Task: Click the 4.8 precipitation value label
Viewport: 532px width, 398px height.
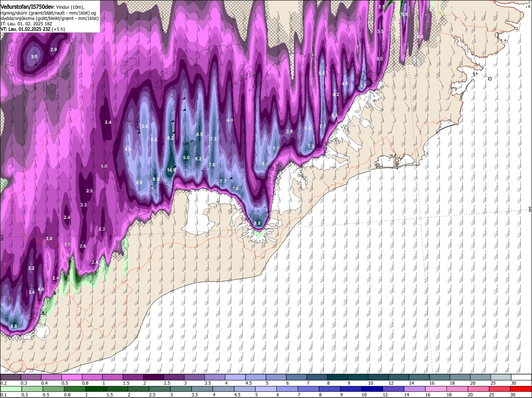Action: click(345, 84)
